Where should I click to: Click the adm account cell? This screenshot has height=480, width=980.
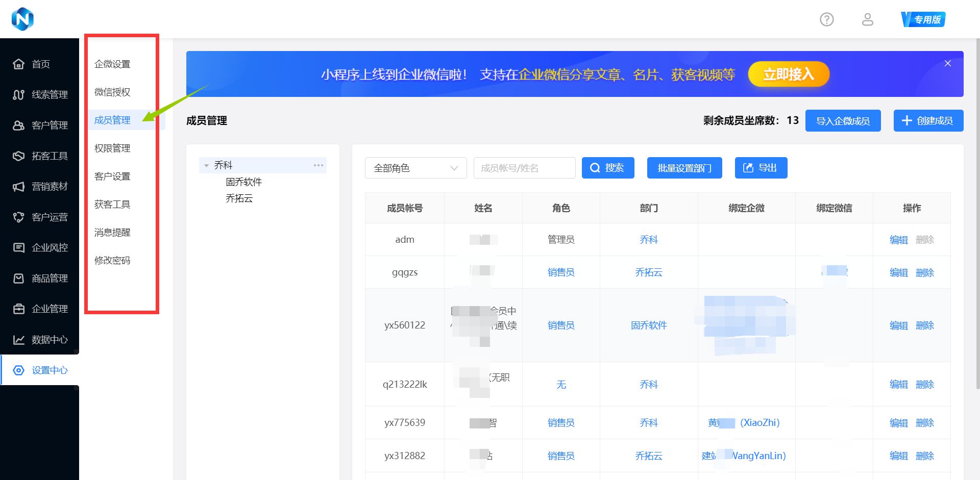[405, 240]
